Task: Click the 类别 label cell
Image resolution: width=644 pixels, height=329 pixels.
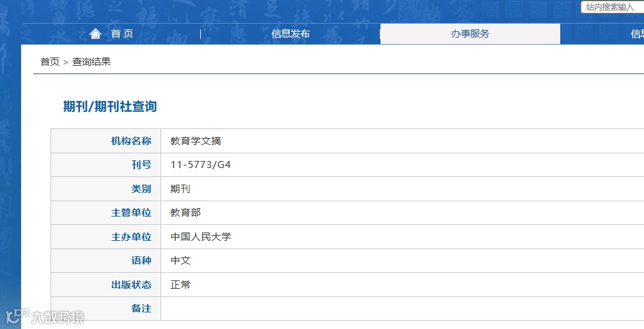Action: [x=106, y=188]
